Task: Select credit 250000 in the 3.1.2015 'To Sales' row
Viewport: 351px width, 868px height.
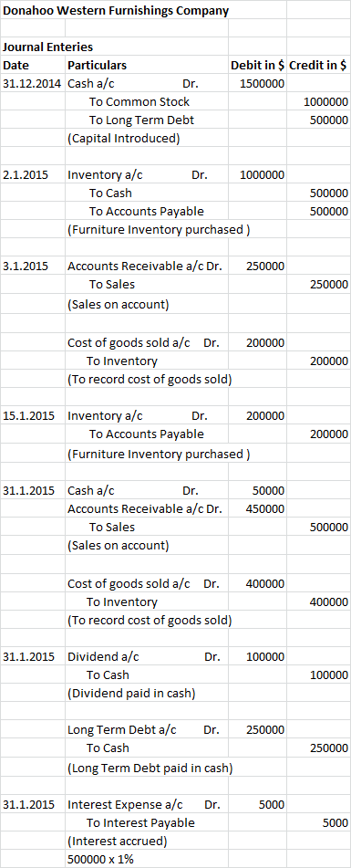Action: point(329,285)
